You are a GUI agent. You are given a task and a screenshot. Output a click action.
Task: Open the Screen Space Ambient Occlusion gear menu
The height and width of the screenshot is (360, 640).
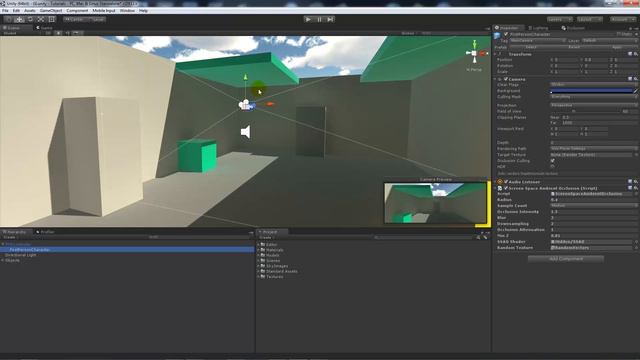point(636,188)
